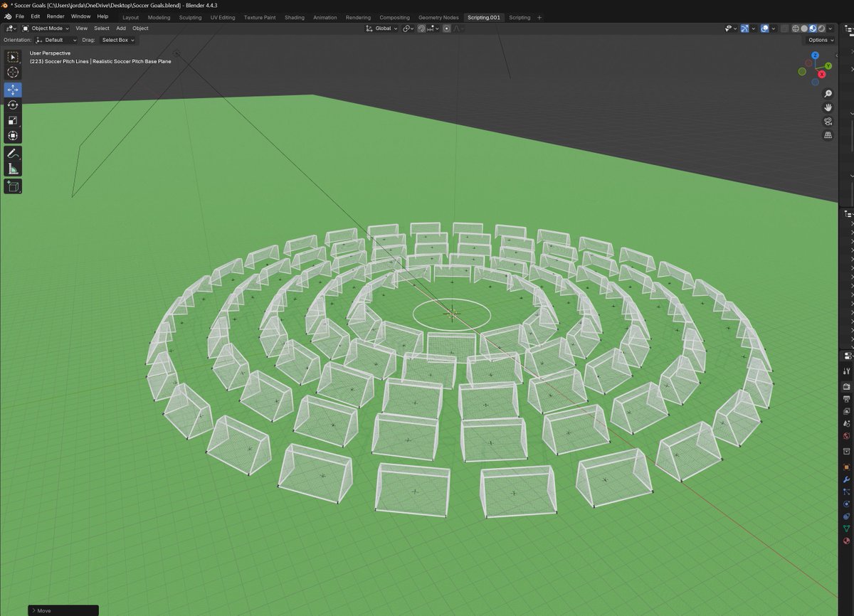Viewport: 854px width, 616px height.
Task: Open the Collection properties tab
Action: [x=847, y=451]
